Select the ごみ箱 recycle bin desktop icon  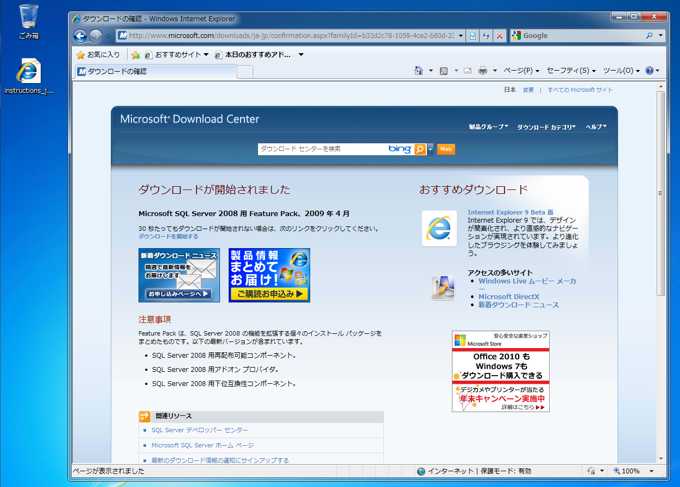(29, 22)
